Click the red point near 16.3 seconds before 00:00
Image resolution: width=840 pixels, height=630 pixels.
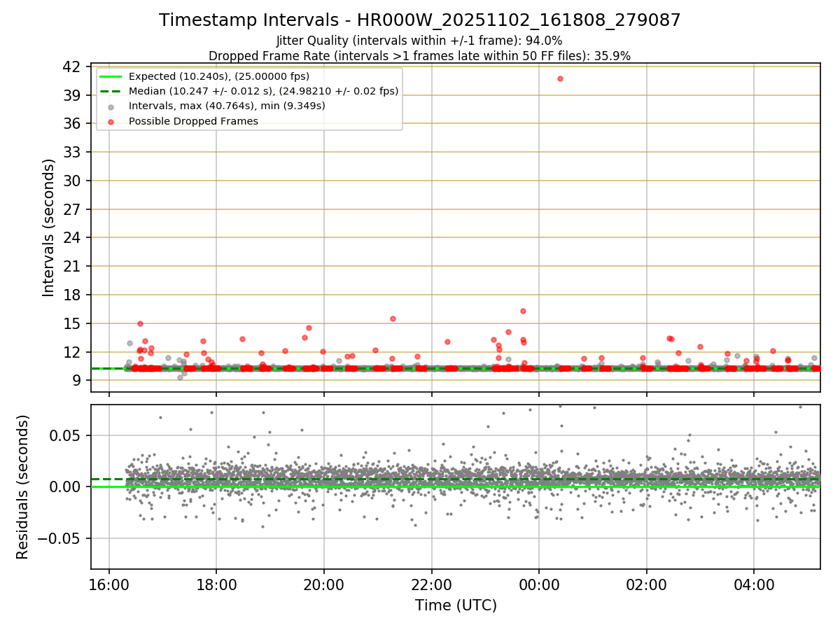(x=523, y=311)
